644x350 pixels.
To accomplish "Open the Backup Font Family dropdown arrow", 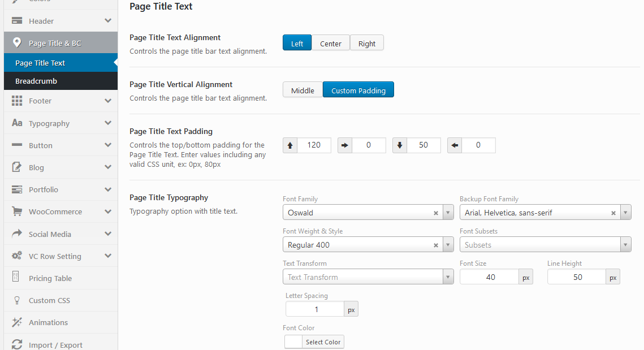I will click(625, 213).
